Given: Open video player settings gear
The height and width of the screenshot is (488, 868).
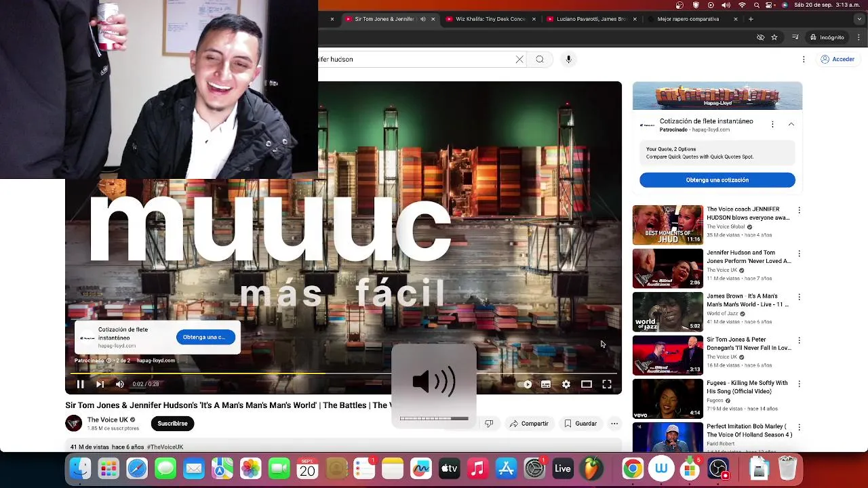Looking at the screenshot, I should coord(566,384).
